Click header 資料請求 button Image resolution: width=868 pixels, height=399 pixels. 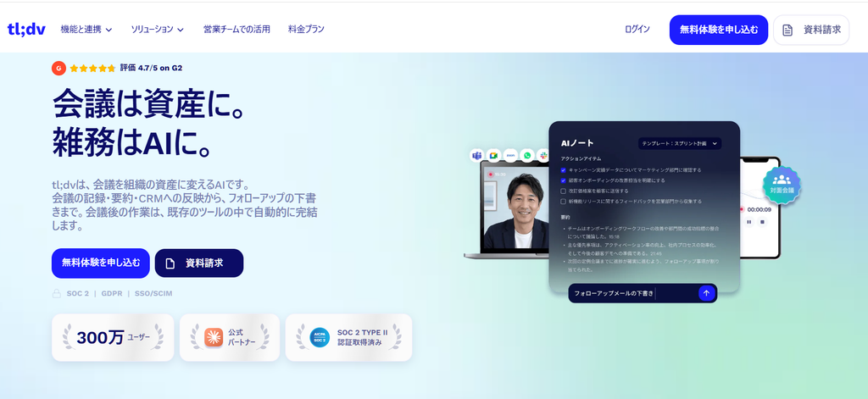coord(811,30)
